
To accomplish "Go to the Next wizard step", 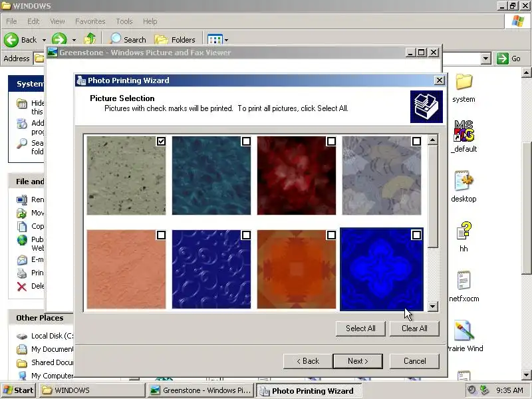I will click(358, 361).
